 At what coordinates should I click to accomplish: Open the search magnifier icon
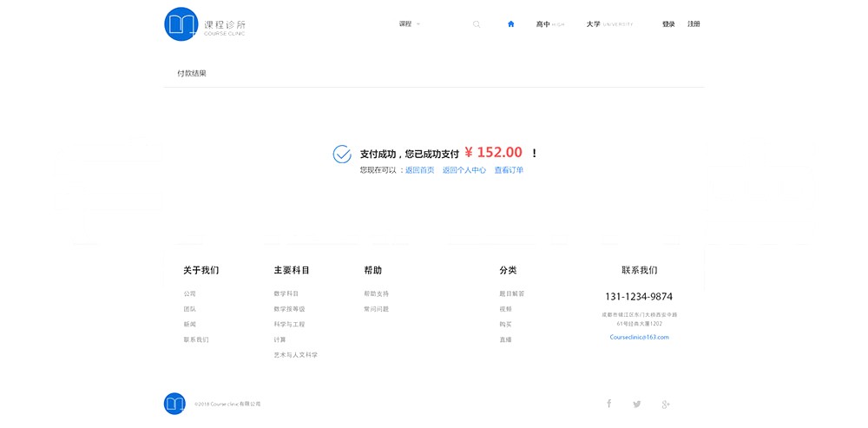click(477, 24)
